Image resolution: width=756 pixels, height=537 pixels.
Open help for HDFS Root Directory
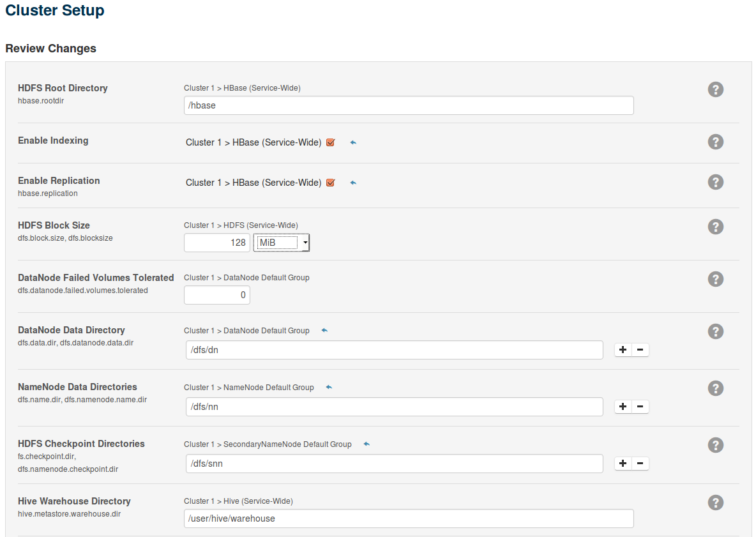point(716,89)
